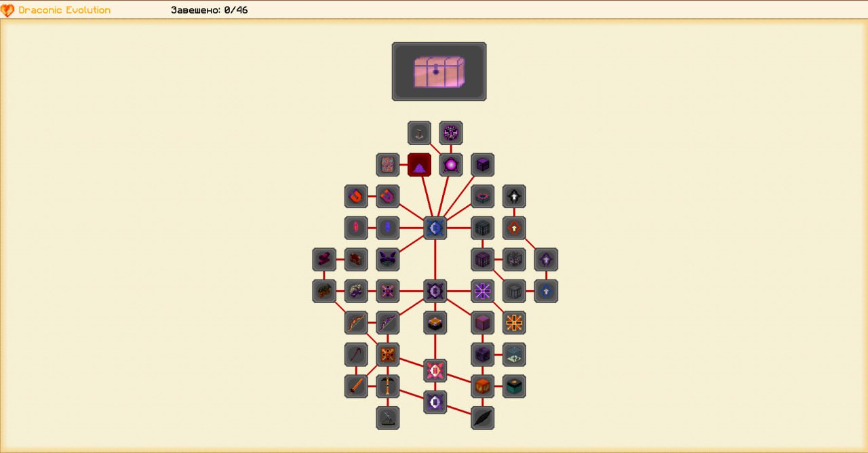Viewport: 868px width, 453px height.
Task: Select the teal block with orange top
Action: tap(514, 386)
